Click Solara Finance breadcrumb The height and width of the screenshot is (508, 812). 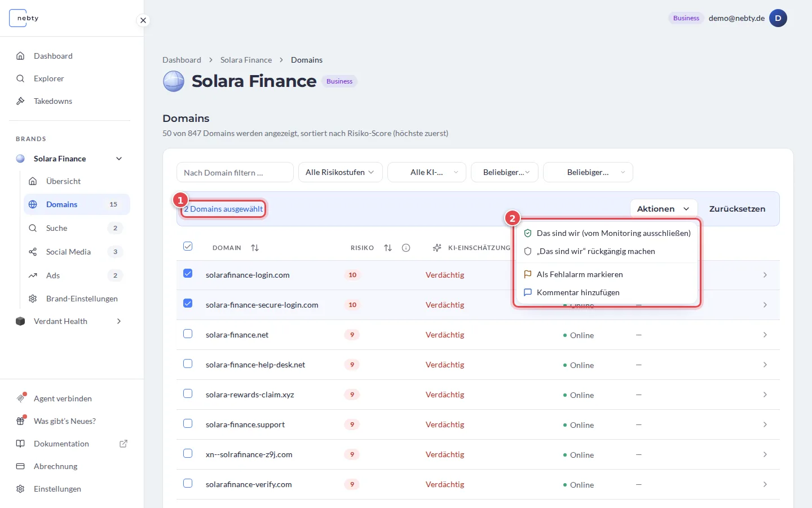pyautogui.click(x=246, y=60)
